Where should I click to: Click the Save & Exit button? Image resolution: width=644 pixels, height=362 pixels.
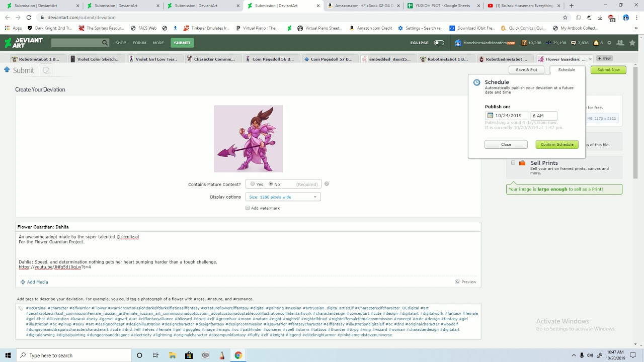[x=527, y=70]
